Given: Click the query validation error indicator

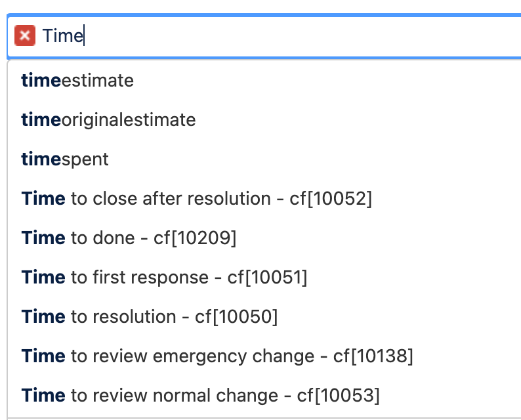Looking at the screenshot, I should (24, 35).
